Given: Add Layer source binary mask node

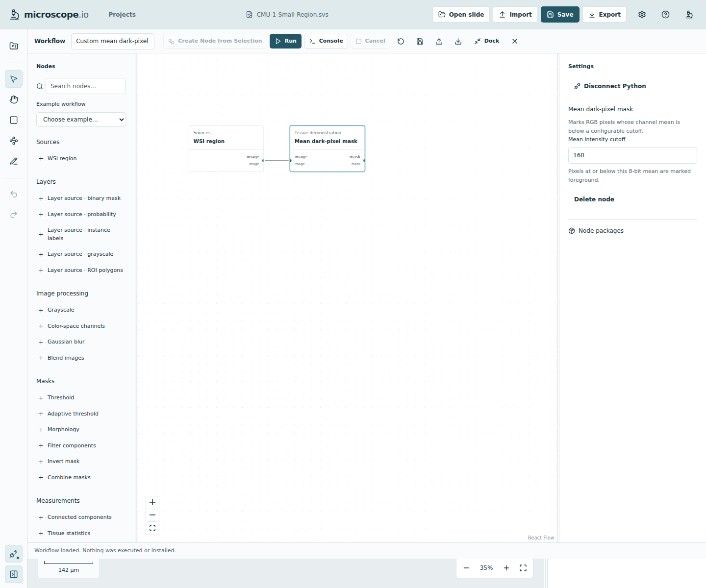Looking at the screenshot, I should coord(81,198).
